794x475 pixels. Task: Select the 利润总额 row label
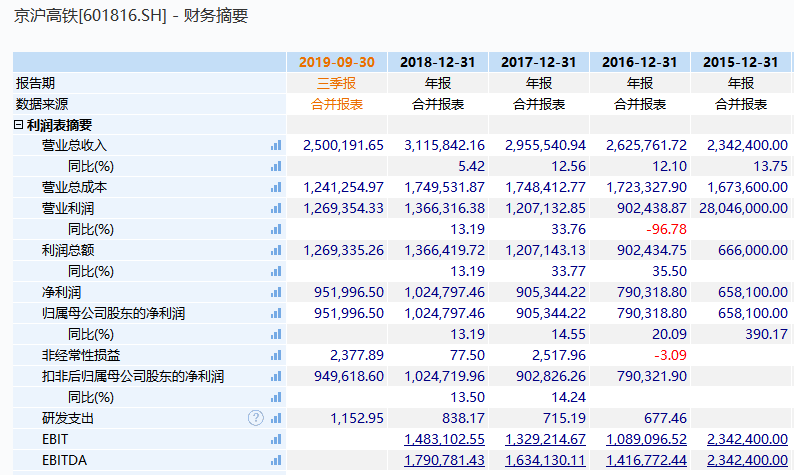pos(68,251)
